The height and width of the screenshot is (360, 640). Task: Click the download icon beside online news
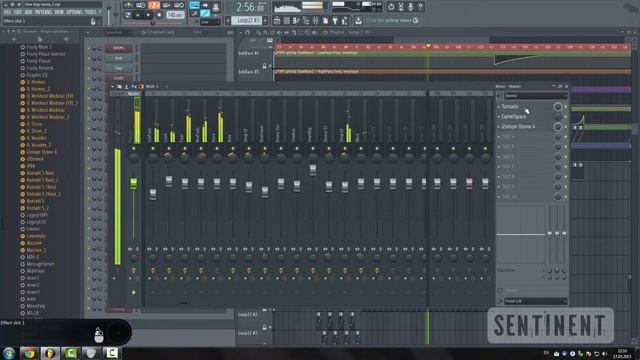[358, 20]
